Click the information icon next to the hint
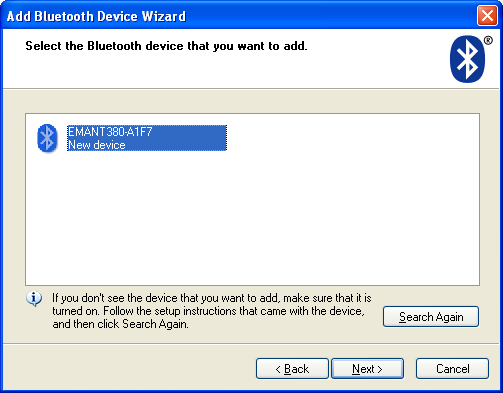 coord(34,298)
